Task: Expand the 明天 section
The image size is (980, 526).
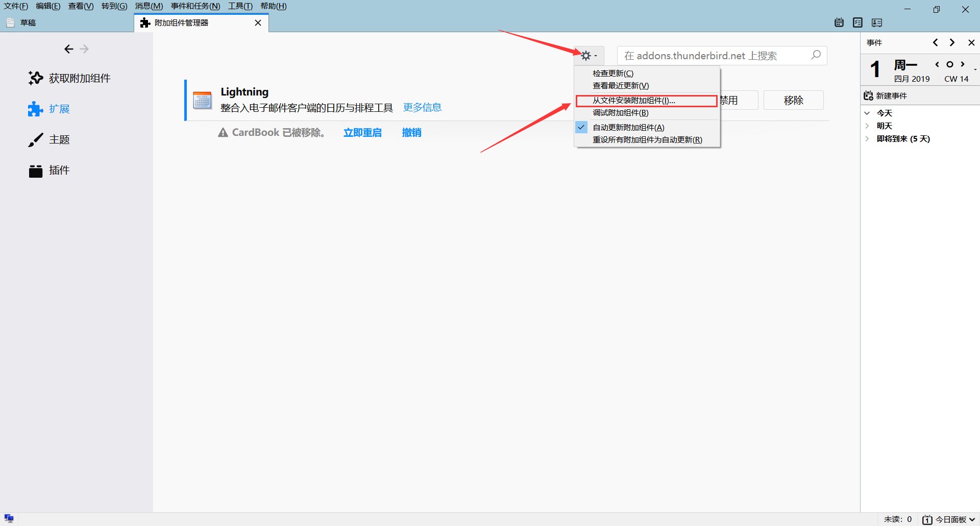Action: (867, 126)
